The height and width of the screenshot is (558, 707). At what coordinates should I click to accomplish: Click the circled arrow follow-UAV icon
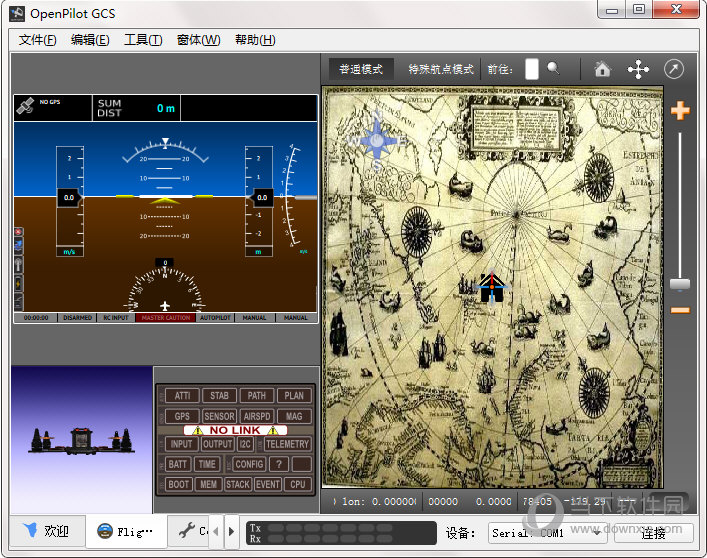pyautogui.click(x=674, y=69)
